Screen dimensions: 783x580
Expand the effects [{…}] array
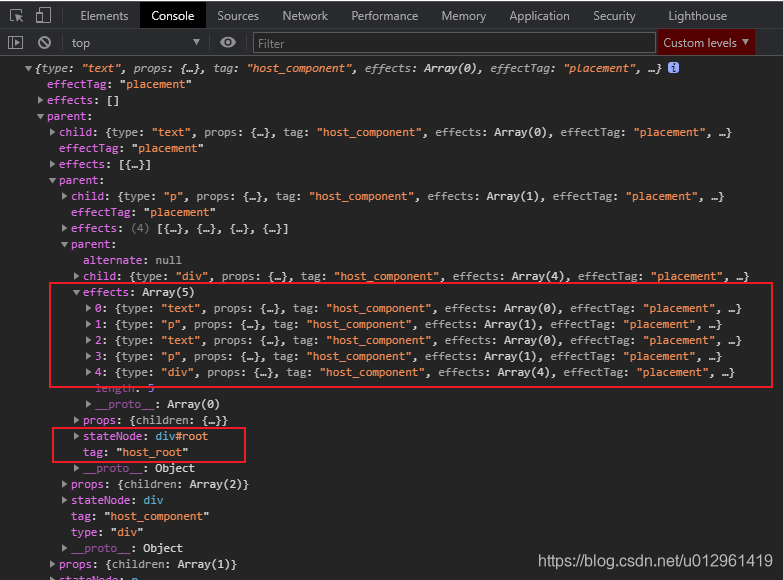tap(52, 164)
